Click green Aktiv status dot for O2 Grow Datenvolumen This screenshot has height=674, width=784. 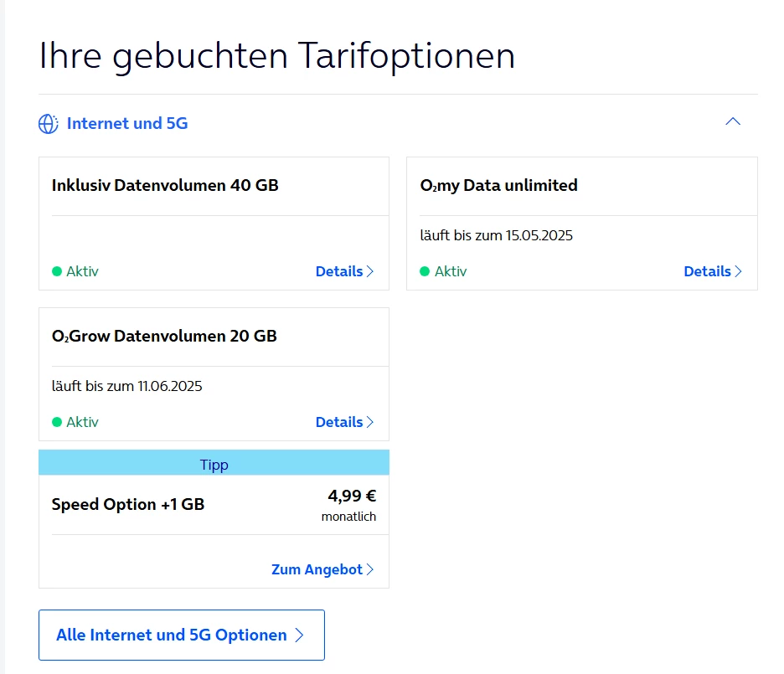(57, 422)
